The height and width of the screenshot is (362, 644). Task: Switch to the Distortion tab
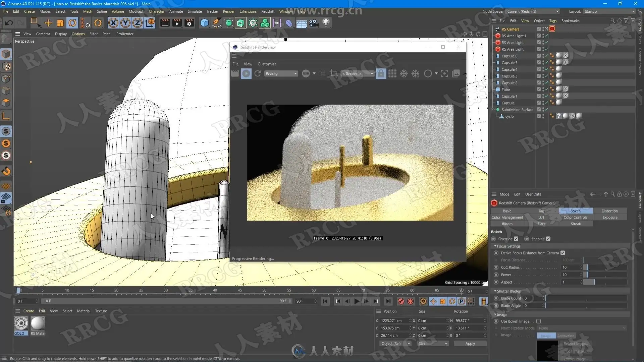pos(609,211)
